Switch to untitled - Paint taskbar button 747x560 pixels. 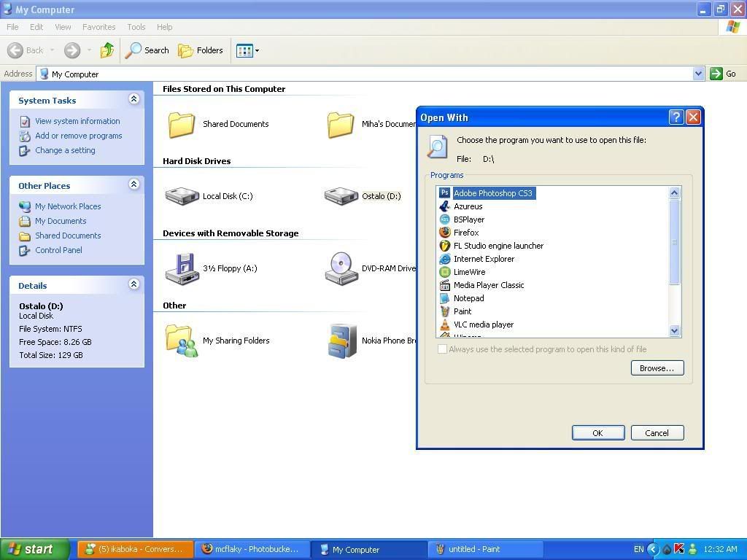point(485,549)
